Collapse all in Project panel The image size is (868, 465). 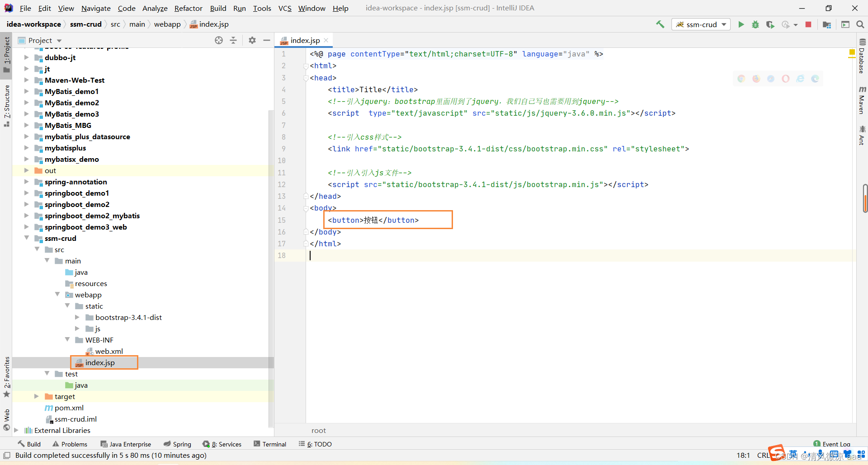pyautogui.click(x=233, y=40)
